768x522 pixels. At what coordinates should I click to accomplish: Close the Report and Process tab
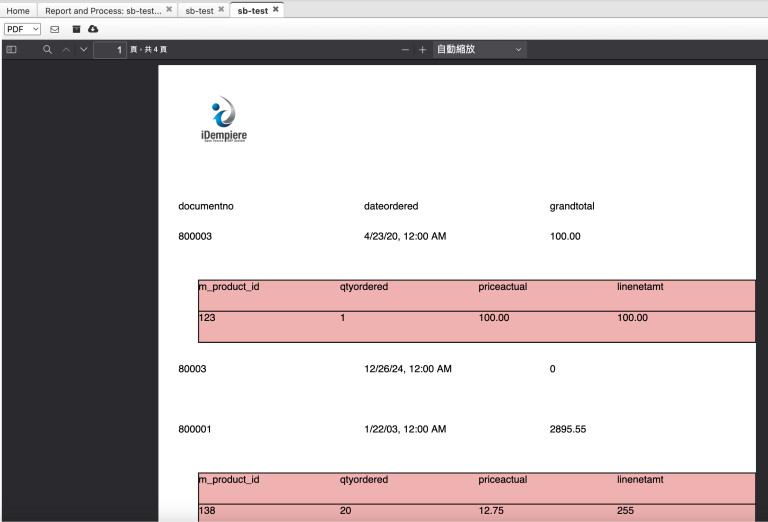tap(169, 9)
